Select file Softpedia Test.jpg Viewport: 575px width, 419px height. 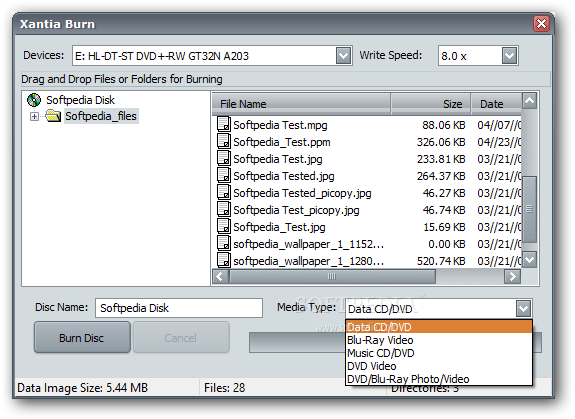click(278, 159)
